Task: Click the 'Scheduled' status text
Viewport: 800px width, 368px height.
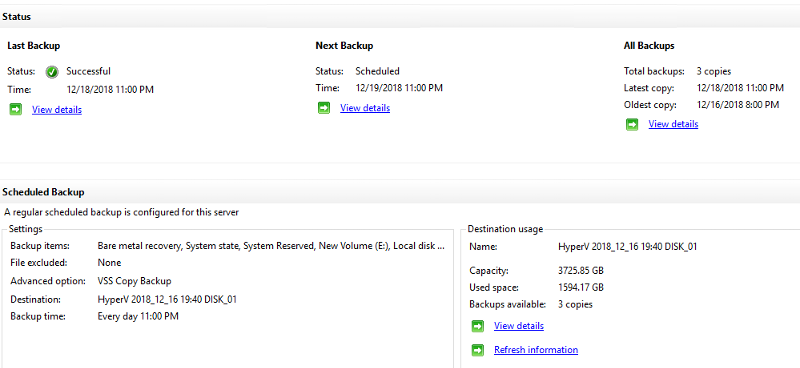Action: click(378, 71)
